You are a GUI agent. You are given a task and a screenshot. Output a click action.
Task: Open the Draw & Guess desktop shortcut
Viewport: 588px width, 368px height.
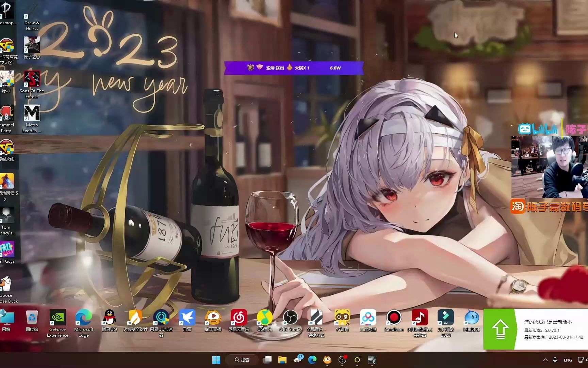[x=32, y=17]
